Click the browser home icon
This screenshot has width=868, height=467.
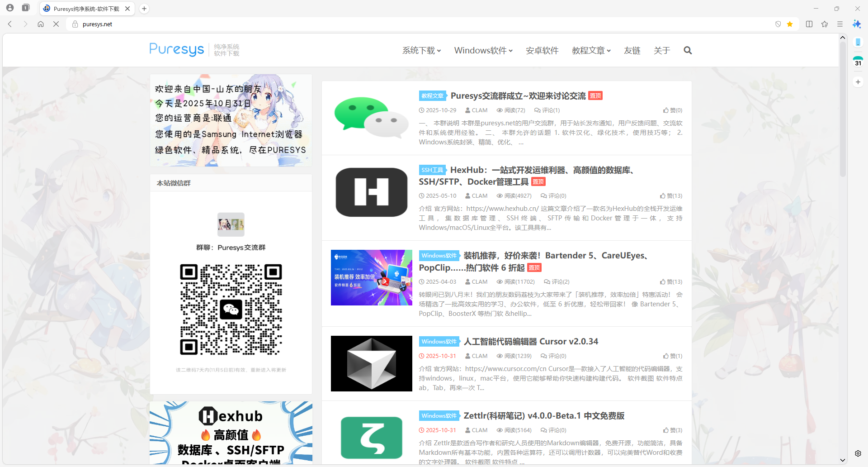point(41,24)
